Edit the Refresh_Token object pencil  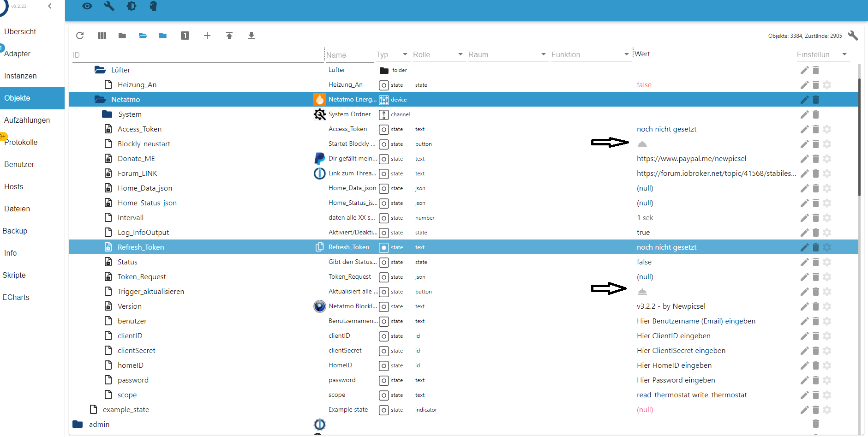click(804, 247)
